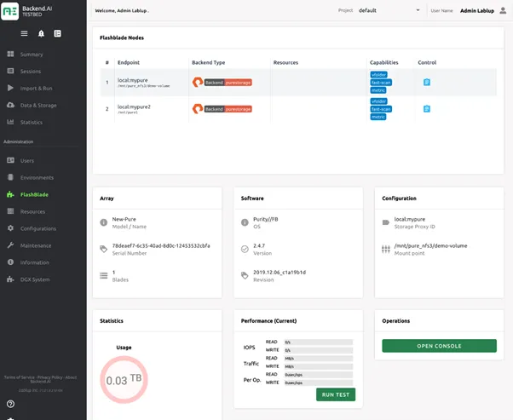Click the OPEN CONSOLE button
513x420 pixels.
pyautogui.click(x=439, y=346)
